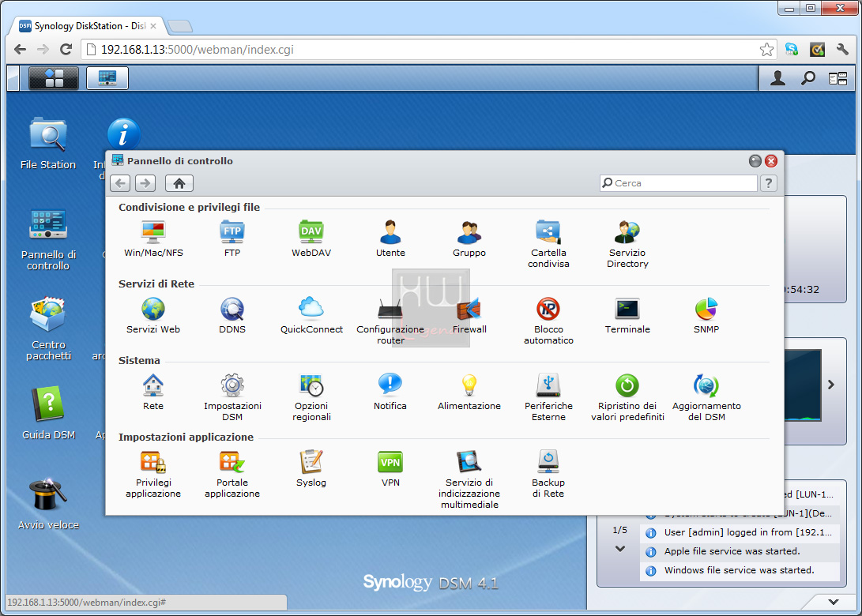The image size is (862, 616).
Task: Go forward in Pannello di controllo
Action: pyautogui.click(x=145, y=183)
